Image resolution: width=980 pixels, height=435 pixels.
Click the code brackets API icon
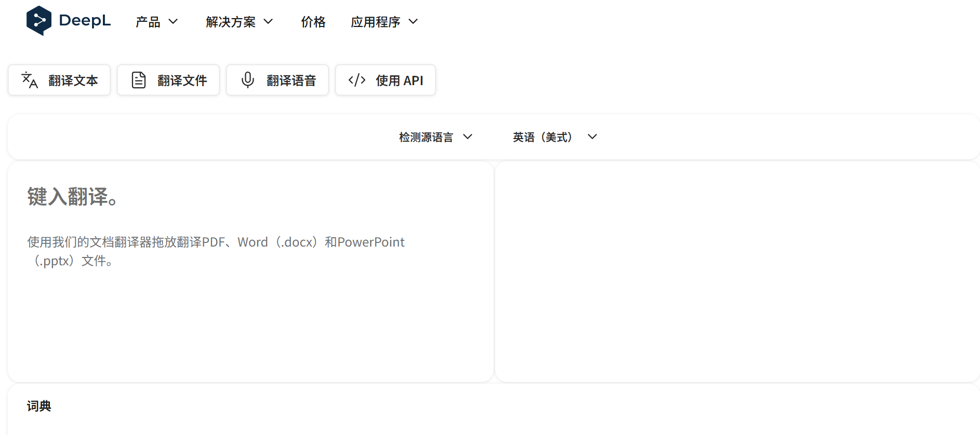tap(357, 80)
